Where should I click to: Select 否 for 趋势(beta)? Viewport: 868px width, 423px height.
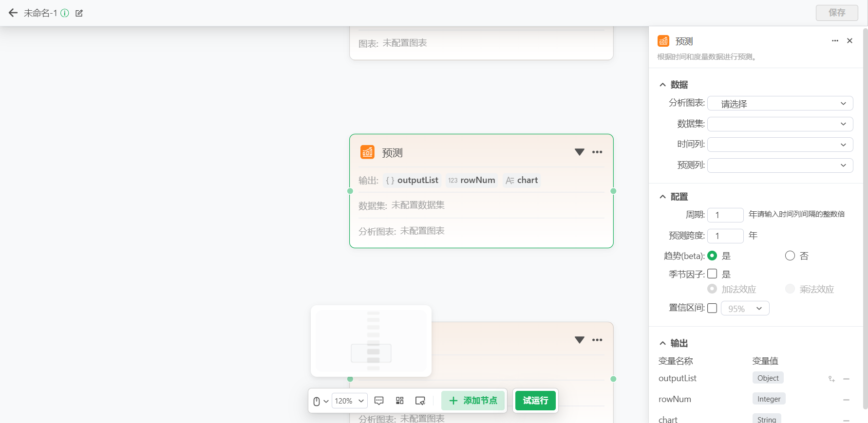tap(790, 256)
